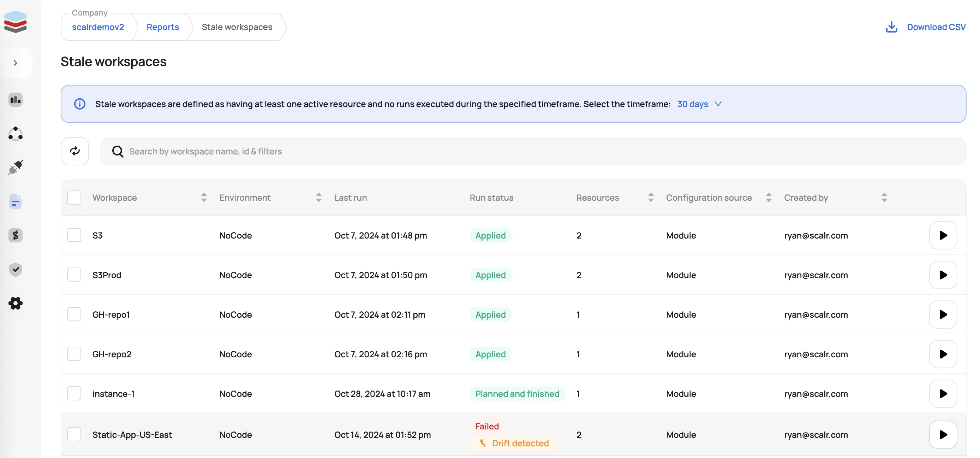Image resolution: width=980 pixels, height=458 pixels.
Task: Open the dashboard bar-chart sidebar icon
Action: pos(16,100)
